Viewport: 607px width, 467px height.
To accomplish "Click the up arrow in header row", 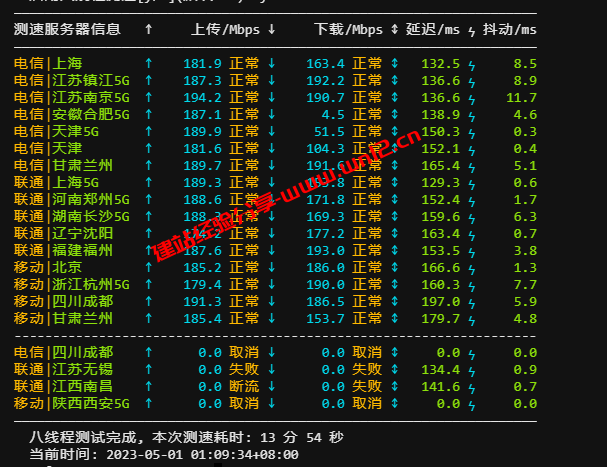I will pyautogui.click(x=149, y=29).
